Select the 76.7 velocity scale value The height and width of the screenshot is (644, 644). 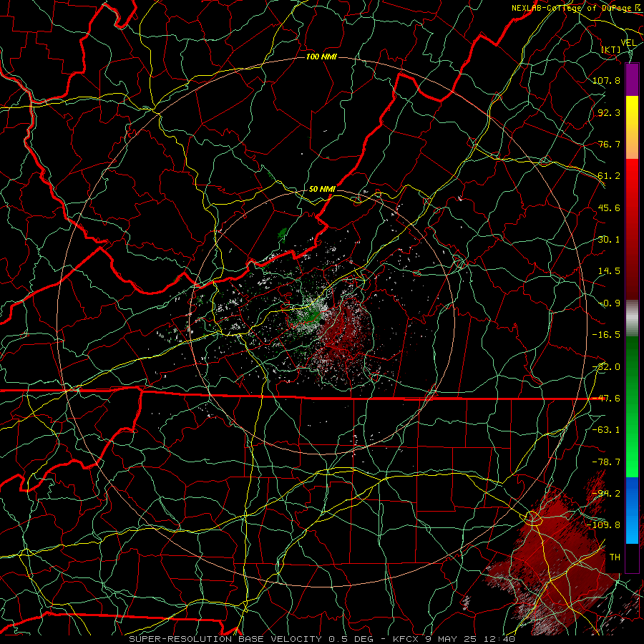[609, 144]
